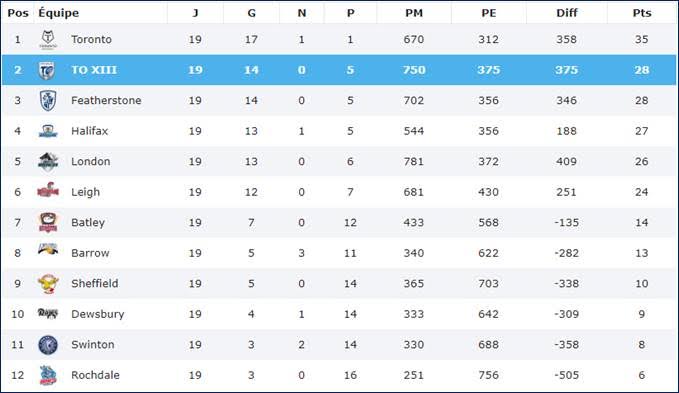This screenshot has height=393, width=679.
Task: Sort table by Pts column header
Action: coord(642,13)
